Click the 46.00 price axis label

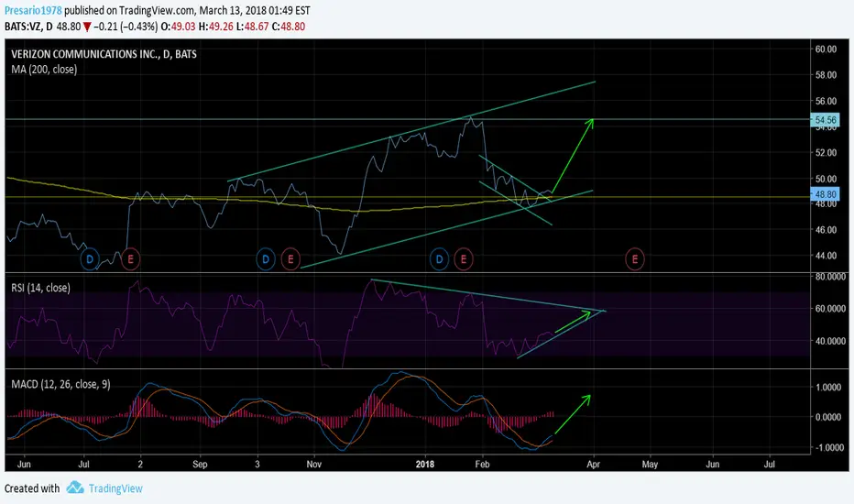[x=826, y=229]
